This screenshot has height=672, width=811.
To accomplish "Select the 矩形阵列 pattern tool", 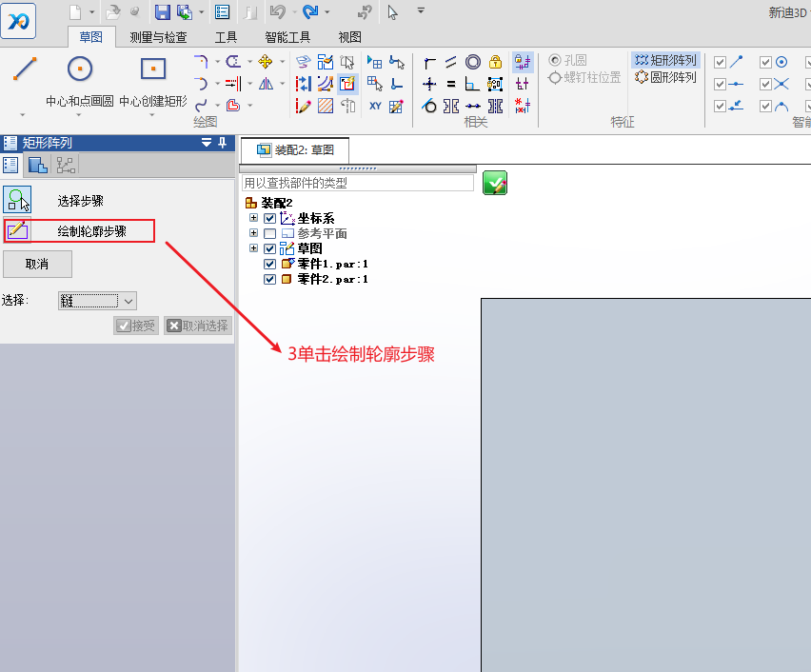I will tap(666, 60).
